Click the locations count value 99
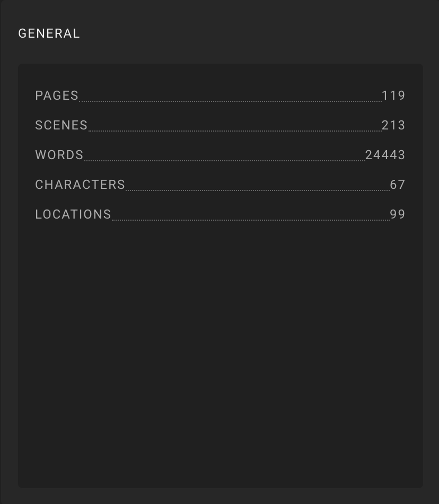Image resolution: width=439 pixels, height=504 pixels. coord(398,214)
